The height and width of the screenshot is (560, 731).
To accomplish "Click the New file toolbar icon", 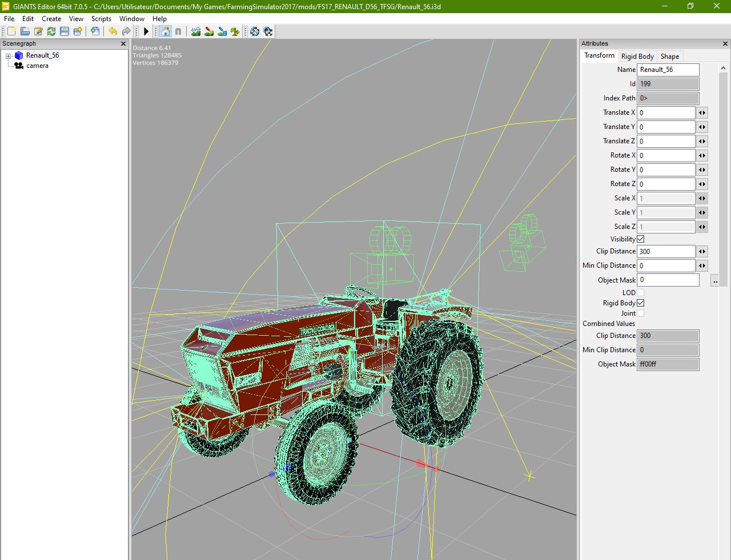I will 11,31.
